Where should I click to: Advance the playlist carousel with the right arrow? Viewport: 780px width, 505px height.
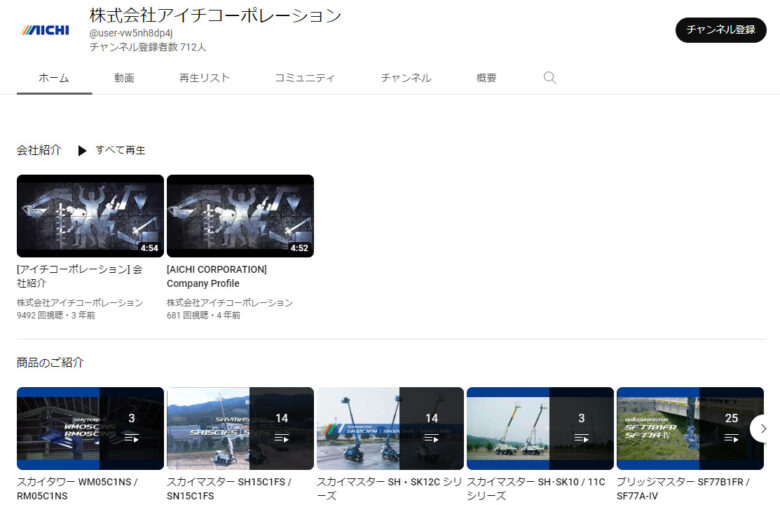click(x=764, y=428)
